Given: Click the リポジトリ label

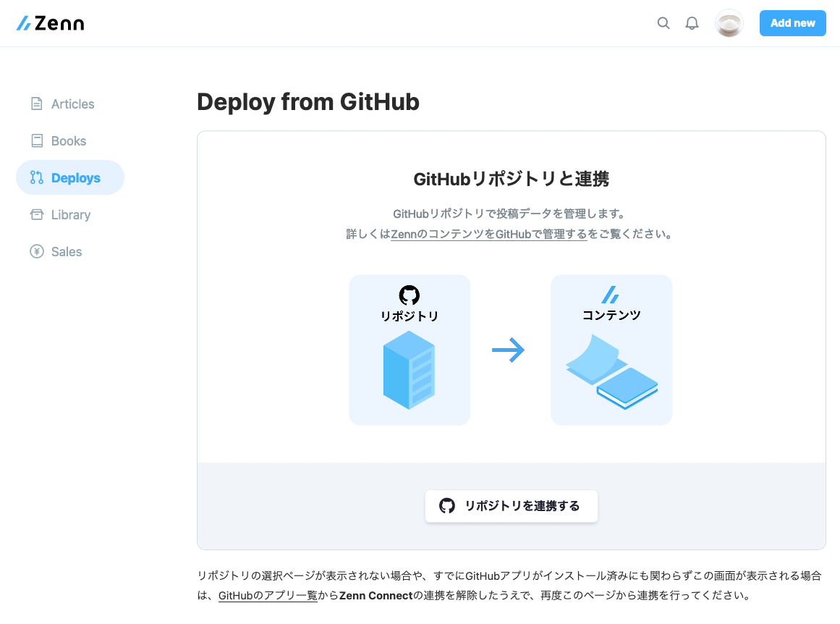Looking at the screenshot, I should [x=410, y=316].
